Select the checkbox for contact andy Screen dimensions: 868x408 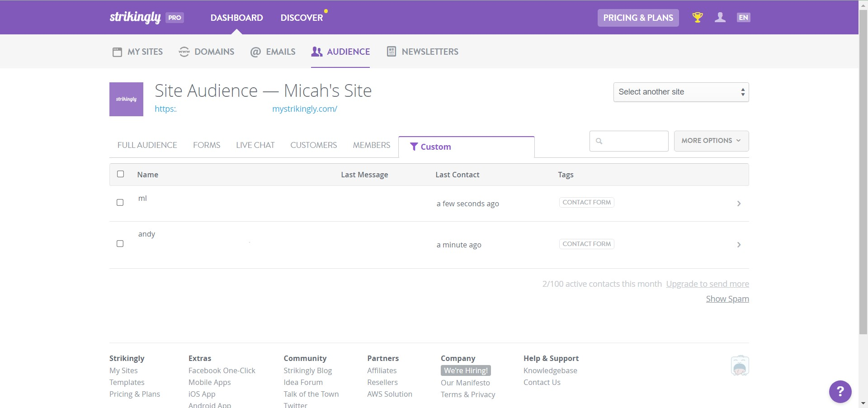120,244
